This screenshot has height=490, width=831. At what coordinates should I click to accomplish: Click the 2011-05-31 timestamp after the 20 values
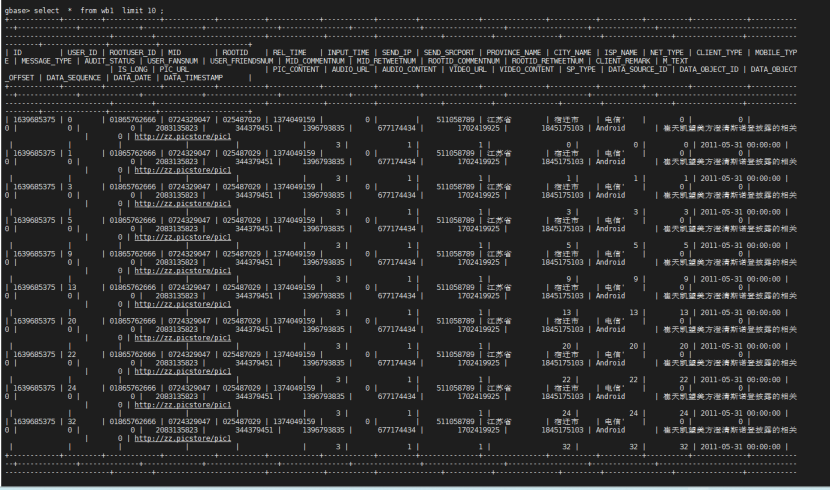pos(740,346)
